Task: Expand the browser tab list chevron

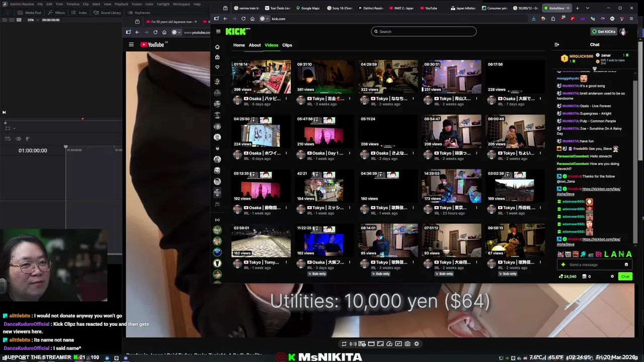Action: tap(587, 8)
